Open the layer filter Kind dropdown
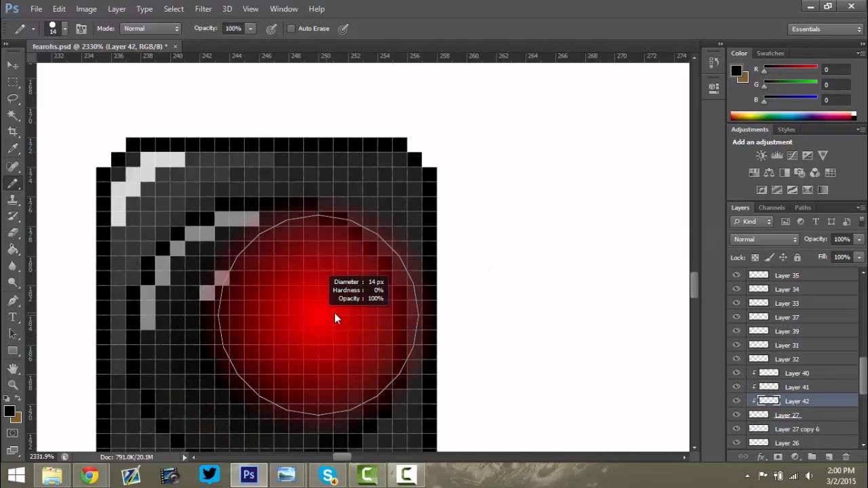 752,222
